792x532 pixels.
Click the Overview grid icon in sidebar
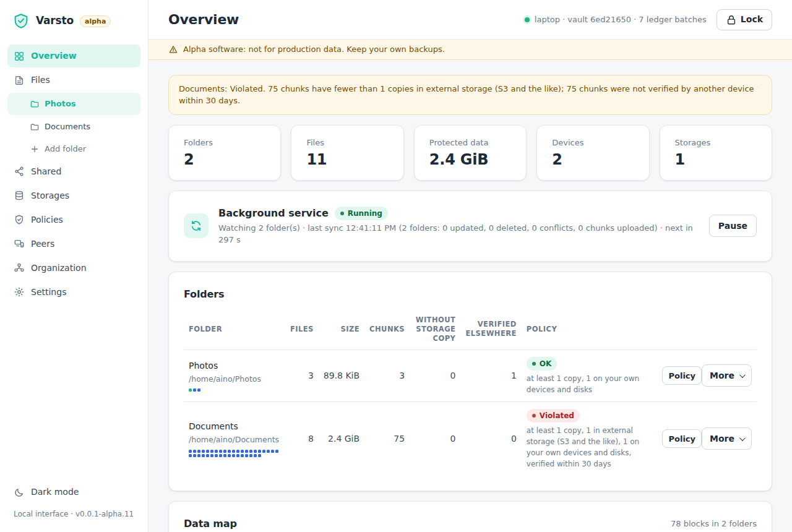[x=19, y=56]
